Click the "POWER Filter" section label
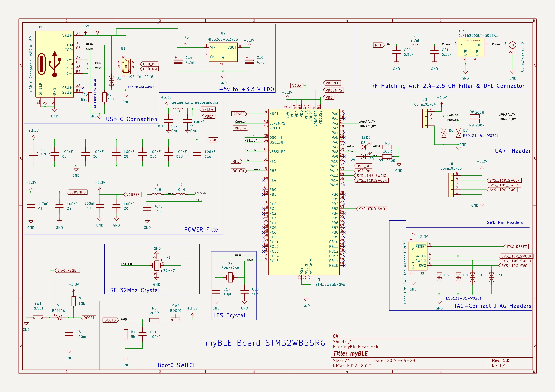 (202, 230)
